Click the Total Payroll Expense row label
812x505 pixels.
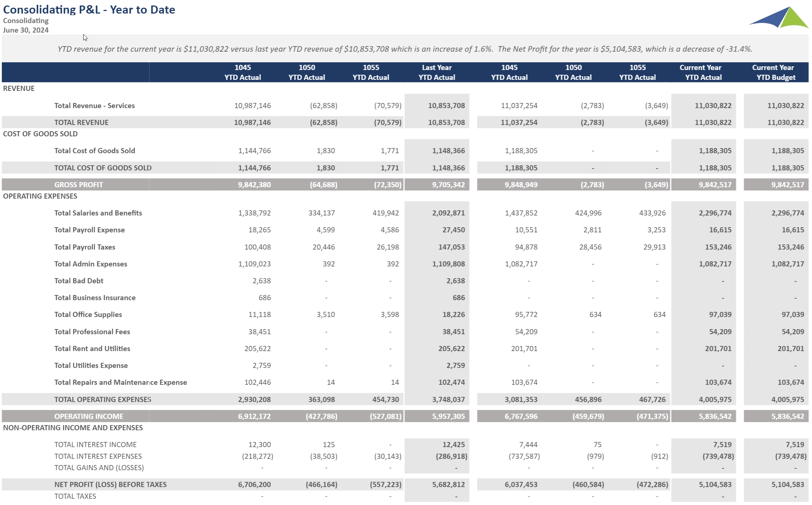pos(89,230)
